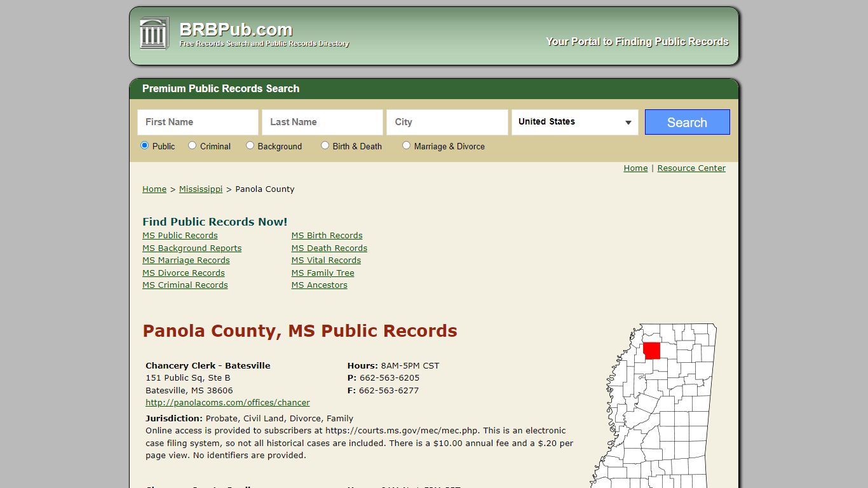This screenshot has height=488, width=868.
Task: Click the red Panola County on the map
Action: (652, 351)
